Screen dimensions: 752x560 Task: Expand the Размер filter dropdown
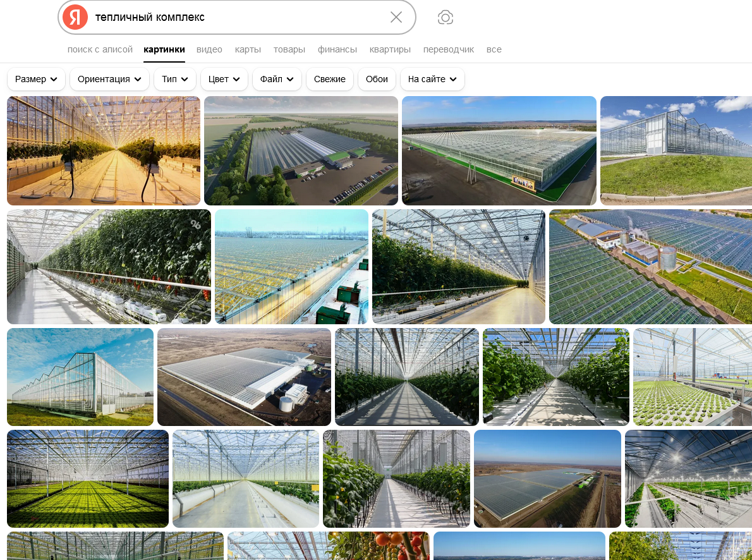click(x=36, y=79)
